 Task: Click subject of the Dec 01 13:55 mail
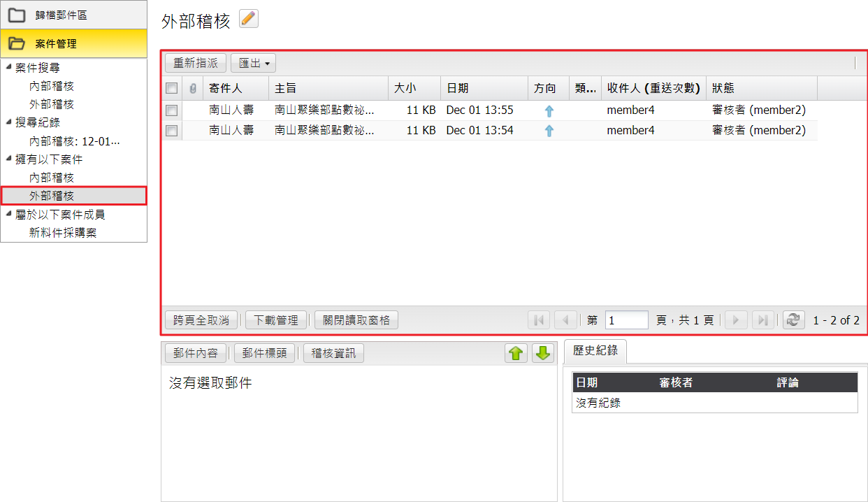[x=324, y=110]
